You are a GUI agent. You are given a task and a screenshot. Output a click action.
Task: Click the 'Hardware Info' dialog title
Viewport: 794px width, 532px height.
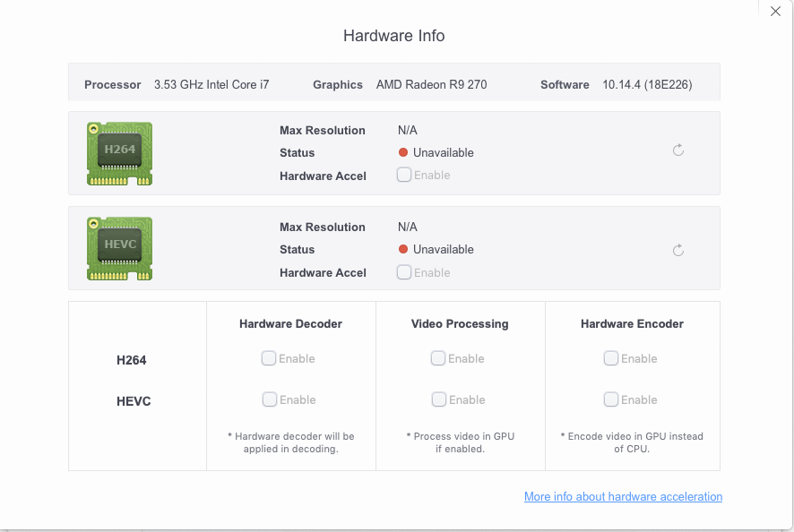click(x=394, y=36)
